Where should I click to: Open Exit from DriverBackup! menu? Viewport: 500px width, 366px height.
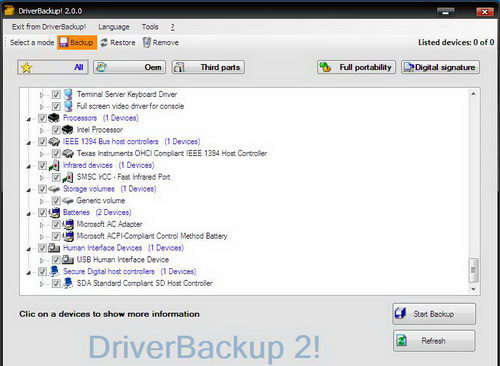pos(49,27)
